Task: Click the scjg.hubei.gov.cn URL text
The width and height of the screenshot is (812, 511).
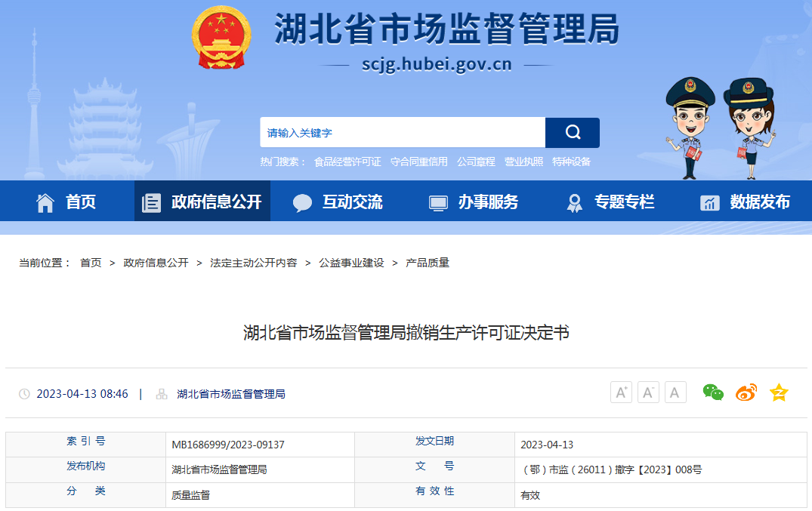Action: (437, 64)
